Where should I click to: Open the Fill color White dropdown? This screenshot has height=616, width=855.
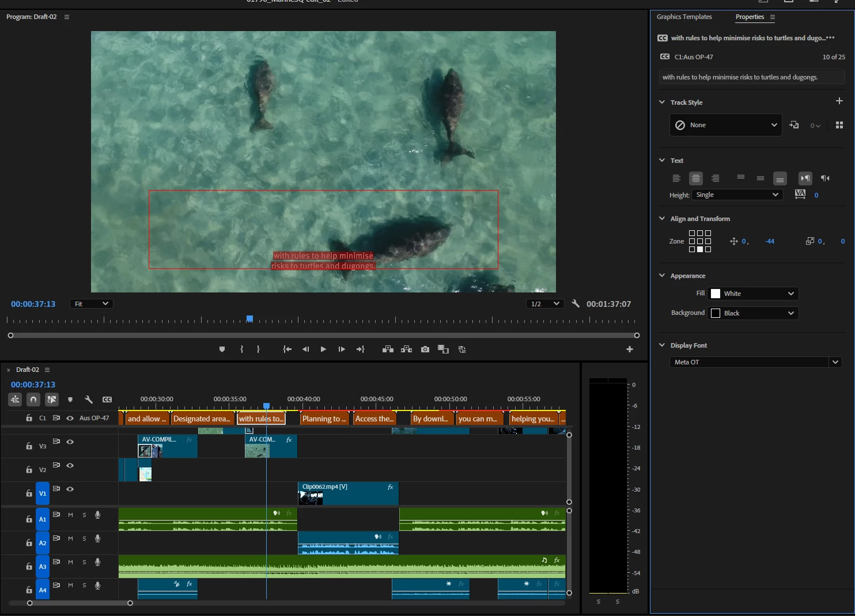[x=752, y=294]
